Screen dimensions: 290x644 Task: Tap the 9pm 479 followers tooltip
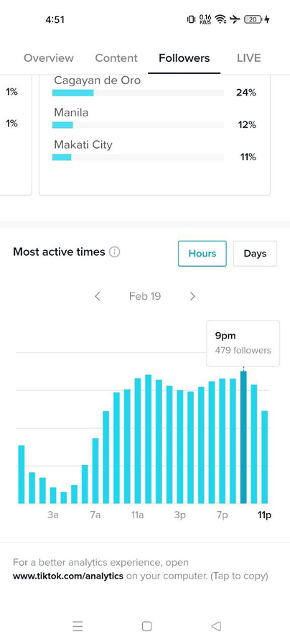(243, 343)
